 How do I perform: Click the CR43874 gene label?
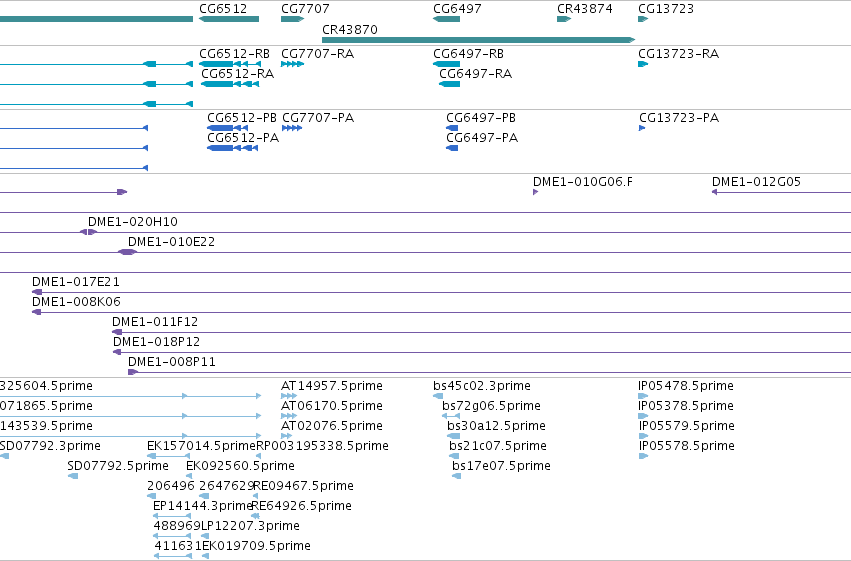585,9
